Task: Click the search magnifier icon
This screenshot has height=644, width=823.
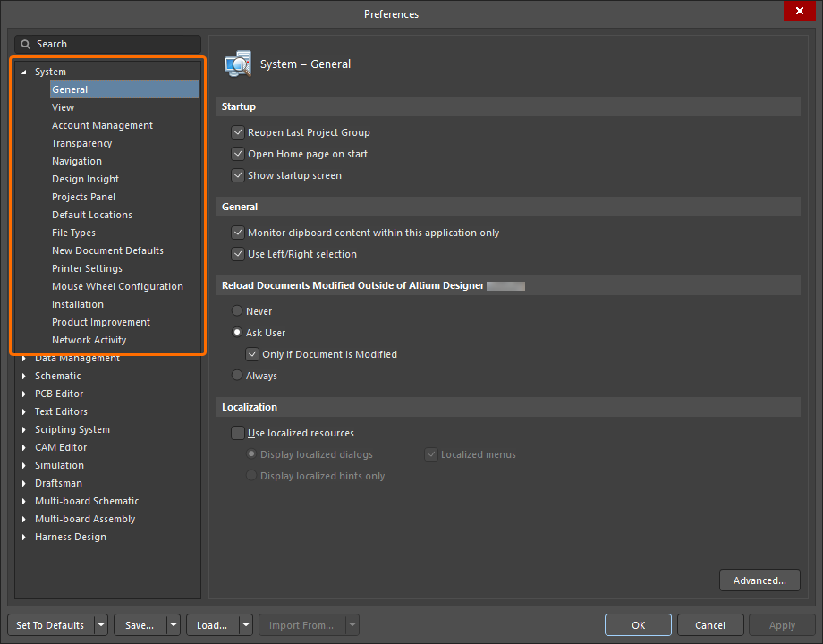Action: pos(25,44)
